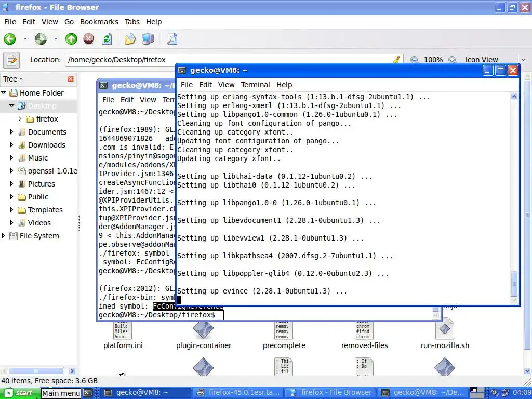This screenshot has height=399, width=532.
Task: Click the green Back arrow toolbar icon
Action: point(10,39)
